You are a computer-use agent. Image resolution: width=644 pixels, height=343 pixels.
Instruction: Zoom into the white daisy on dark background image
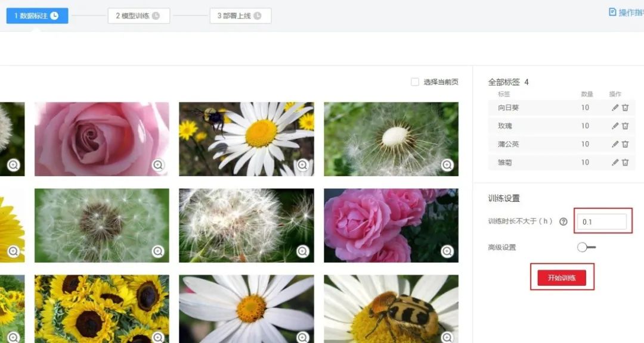click(303, 337)
